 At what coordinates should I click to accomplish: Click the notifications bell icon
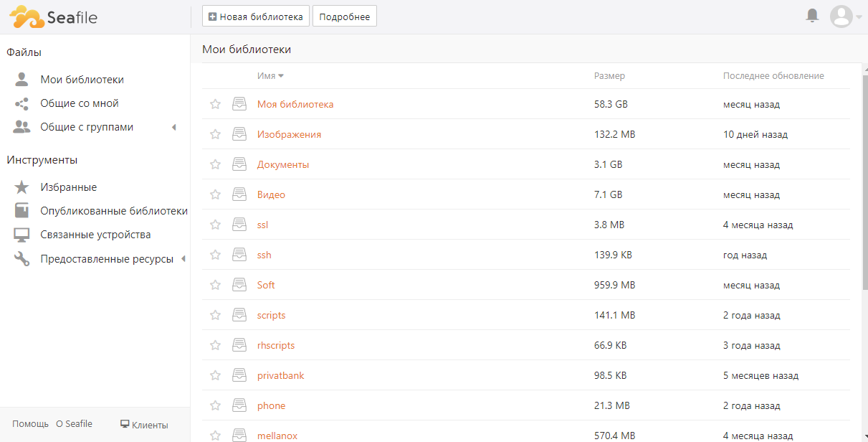tap(812, 16)
